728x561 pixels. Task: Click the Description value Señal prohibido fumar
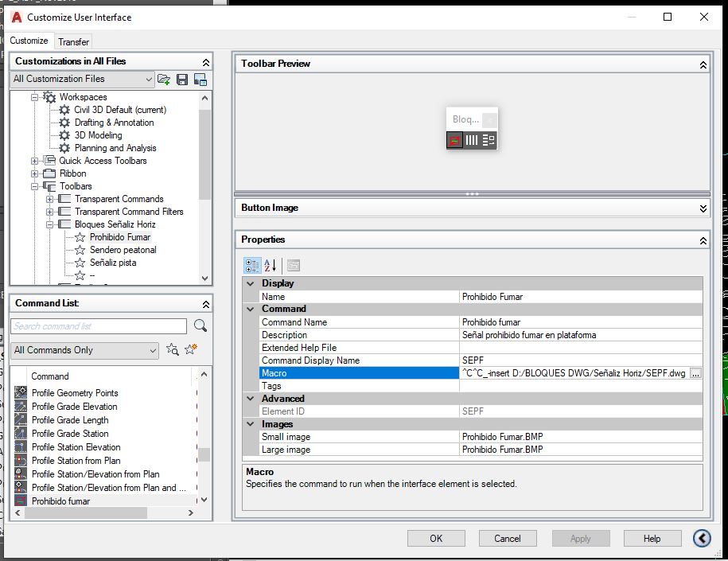[581, 335]
